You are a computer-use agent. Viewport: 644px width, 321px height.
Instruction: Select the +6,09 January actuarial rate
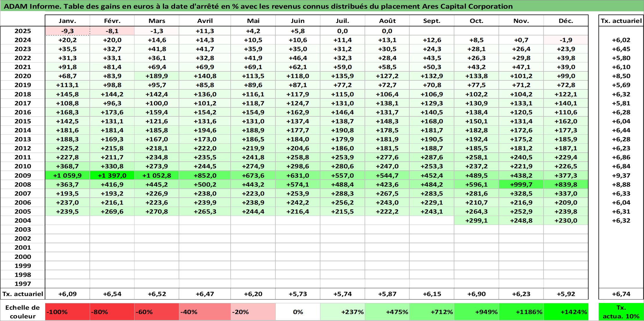(67, 294)
